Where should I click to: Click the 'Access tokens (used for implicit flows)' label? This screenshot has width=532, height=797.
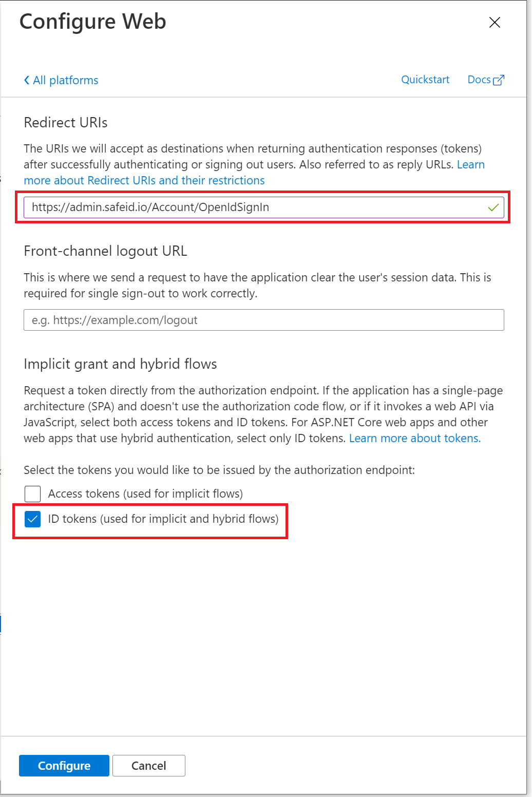[x=145, y=494]
